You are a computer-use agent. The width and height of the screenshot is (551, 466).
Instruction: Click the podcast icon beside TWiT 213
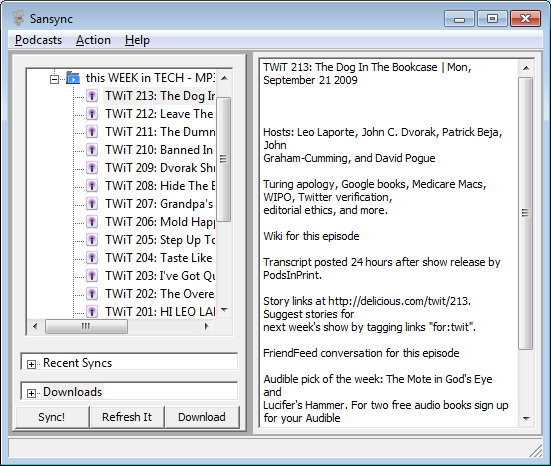[92, 96]
